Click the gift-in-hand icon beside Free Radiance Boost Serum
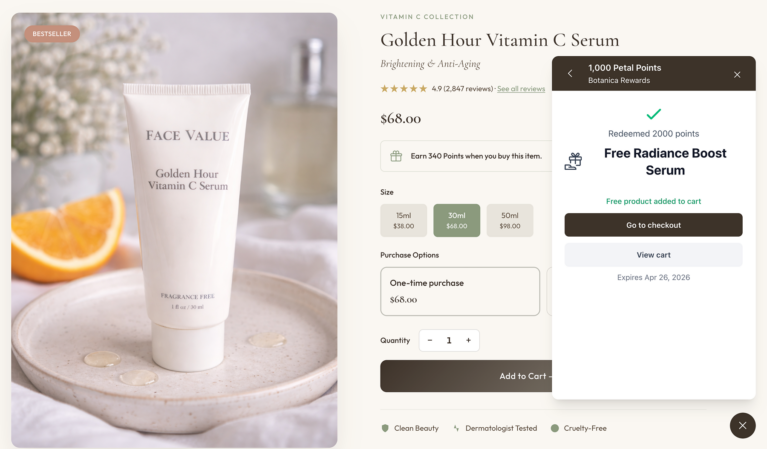 (x=573, y=161)
